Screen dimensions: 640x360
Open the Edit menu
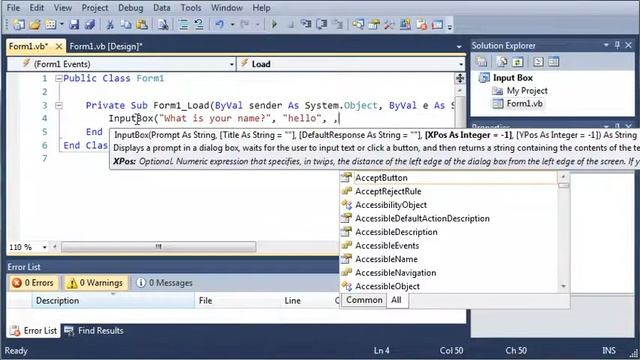pos(36,8)
